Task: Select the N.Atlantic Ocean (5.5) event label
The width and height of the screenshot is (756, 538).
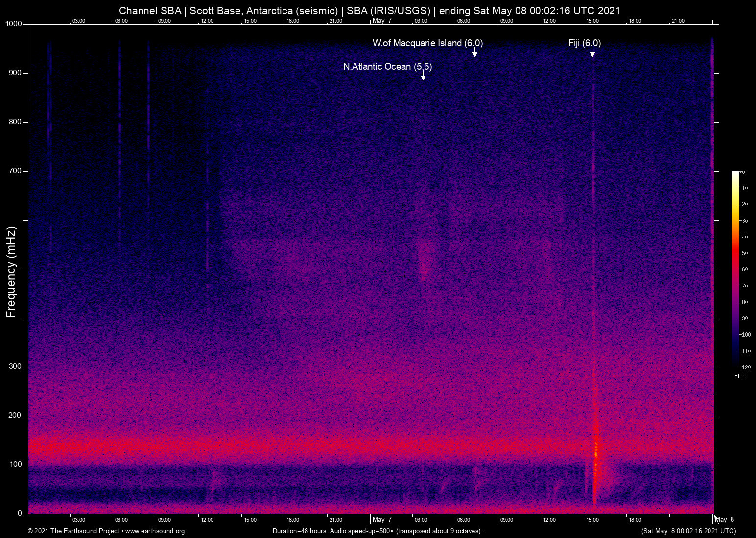Action: pyautogui.click(x=387, y=67)
